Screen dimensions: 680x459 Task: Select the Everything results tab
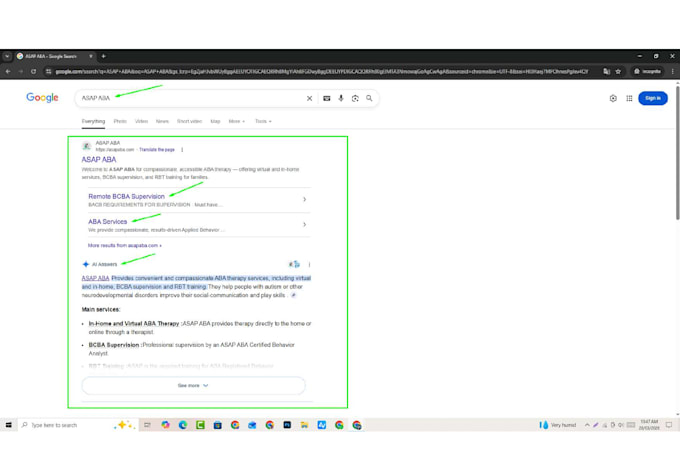[x=93, y=121]
